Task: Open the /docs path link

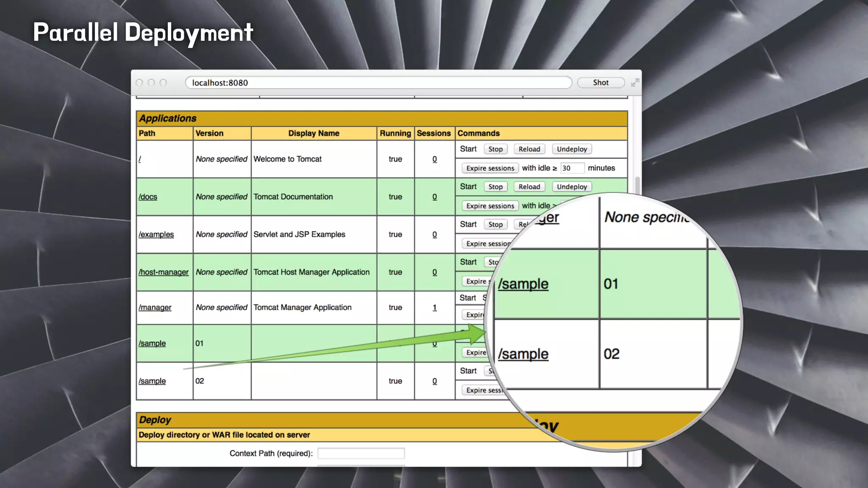Action: point(148,197)
